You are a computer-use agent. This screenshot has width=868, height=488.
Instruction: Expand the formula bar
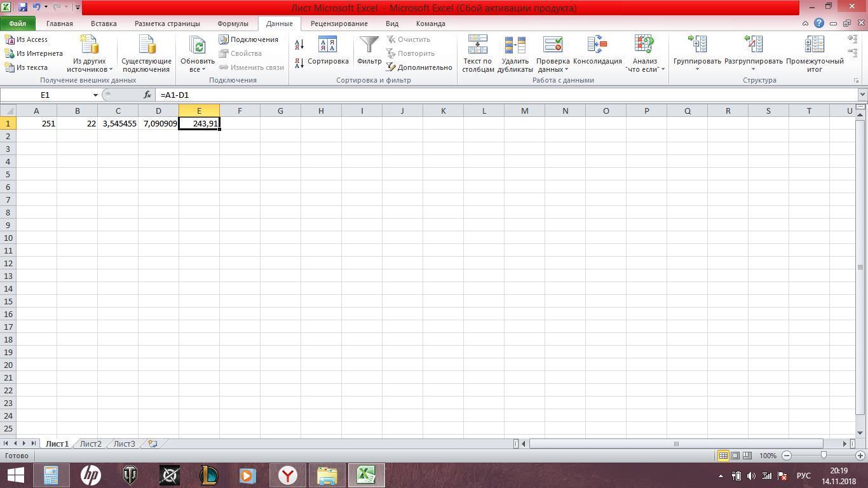(862, 95)
